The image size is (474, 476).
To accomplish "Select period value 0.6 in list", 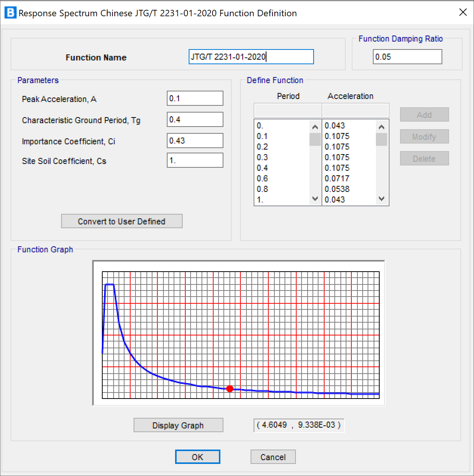I will tap(263, 178).
